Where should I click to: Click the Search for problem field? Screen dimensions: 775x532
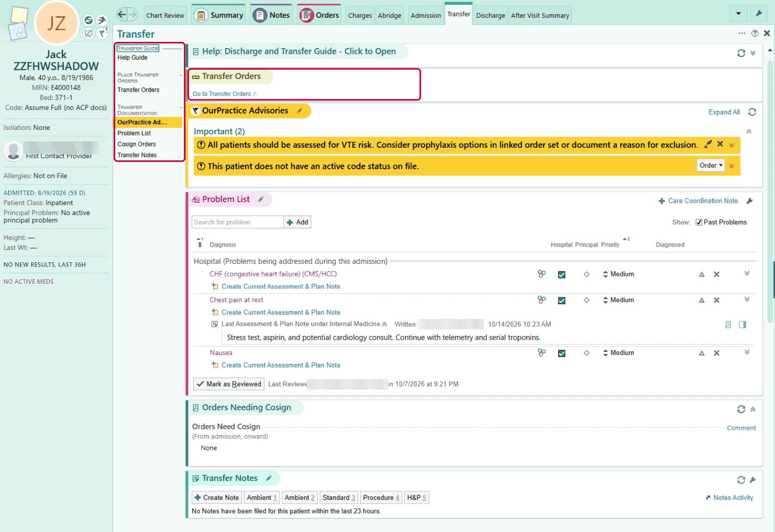[x=238, y=223]
